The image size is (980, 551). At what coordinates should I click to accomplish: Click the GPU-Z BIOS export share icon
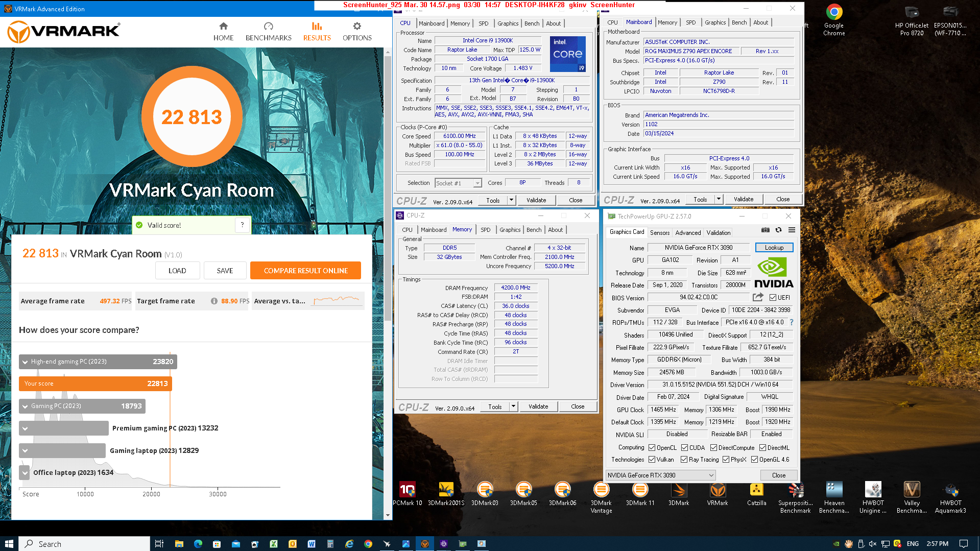(758, 297)
